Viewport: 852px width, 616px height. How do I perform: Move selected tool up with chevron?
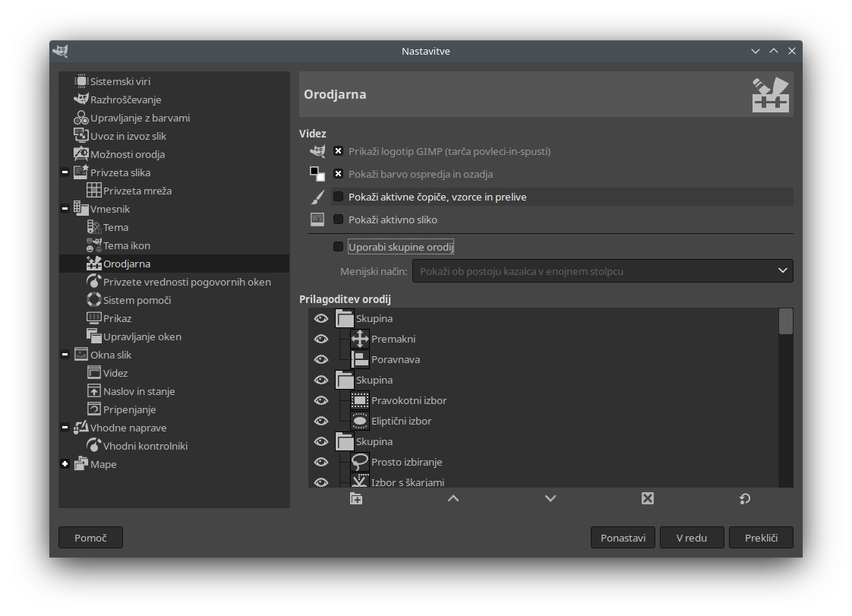[x=453, y=498]
